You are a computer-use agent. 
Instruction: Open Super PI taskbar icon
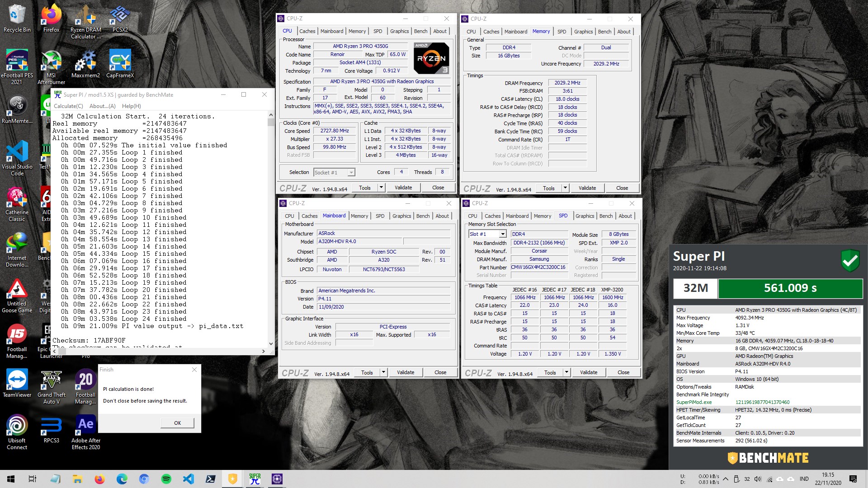click(255, 479)
